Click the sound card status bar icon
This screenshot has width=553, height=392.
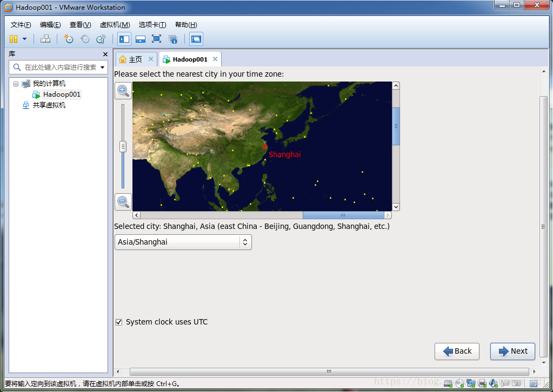tap(494, 383)
